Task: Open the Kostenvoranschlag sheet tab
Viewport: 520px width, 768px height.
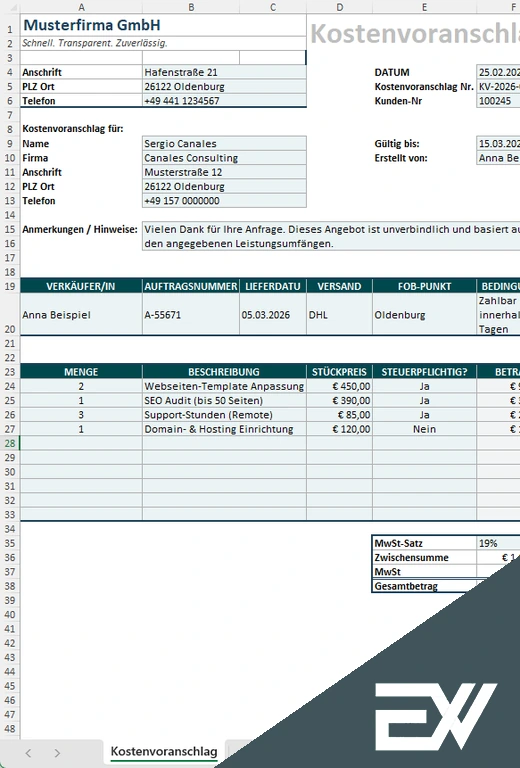Action: [164, 751]
